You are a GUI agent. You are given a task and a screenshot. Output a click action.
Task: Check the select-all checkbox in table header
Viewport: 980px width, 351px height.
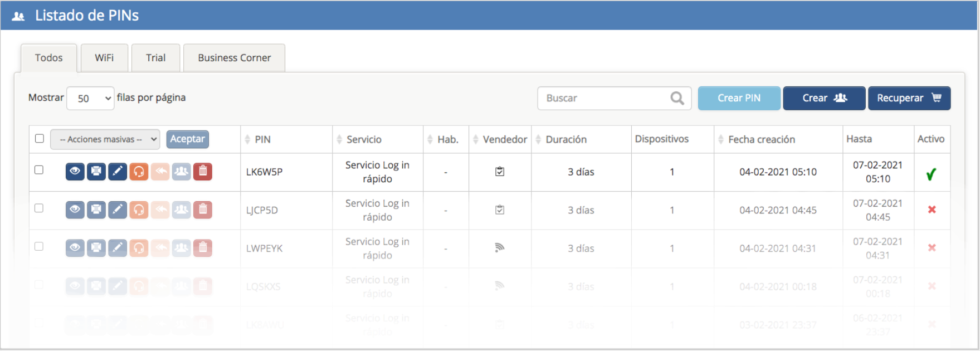pos(40,138)
